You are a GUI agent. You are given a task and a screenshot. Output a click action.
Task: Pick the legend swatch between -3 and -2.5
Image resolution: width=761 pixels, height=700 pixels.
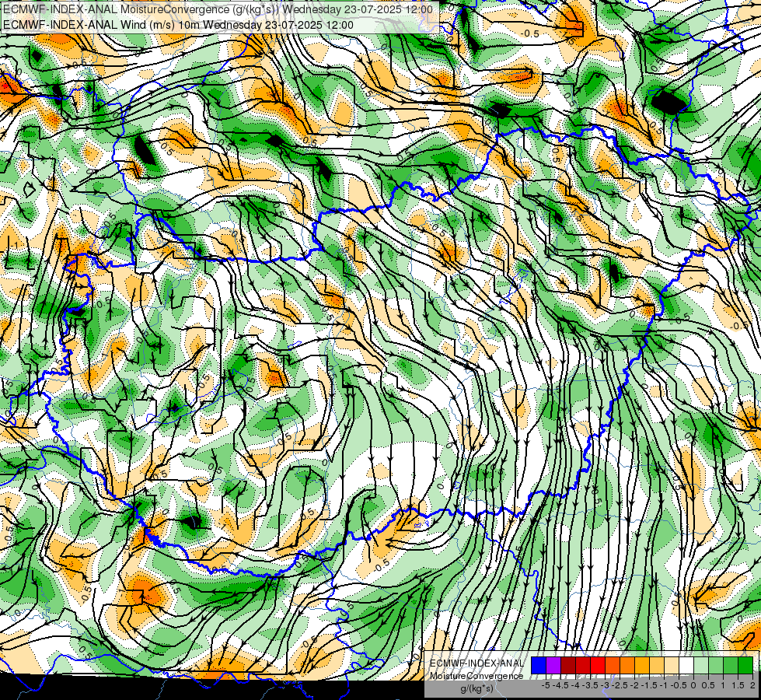pyautogui.click(x=613, y=665)
